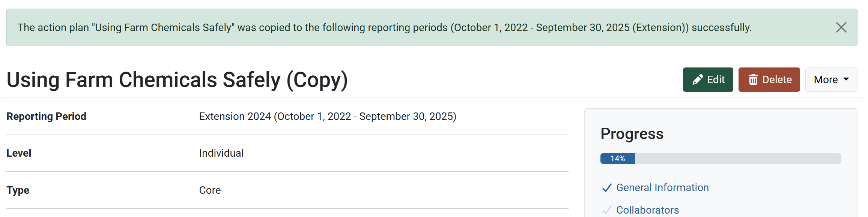Select the Extension 2024 reporting period value
Screen dimensions: 868x217
(x=328, y=117)
